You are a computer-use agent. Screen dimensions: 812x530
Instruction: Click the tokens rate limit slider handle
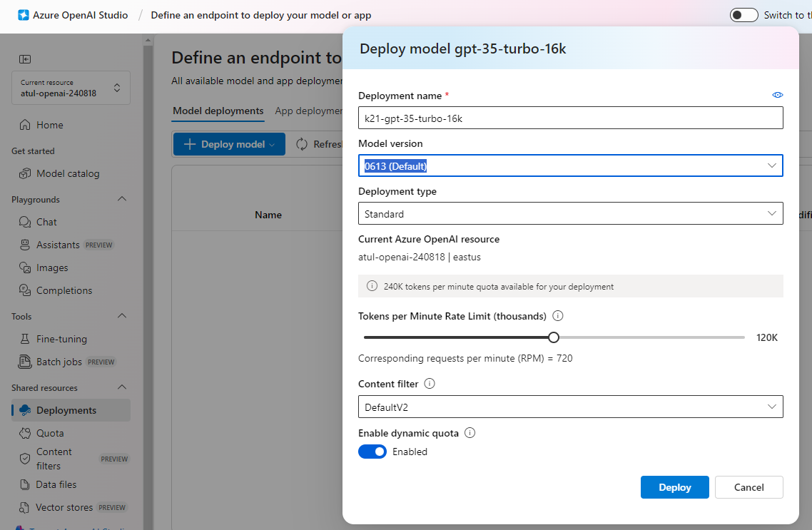point(554,337)
